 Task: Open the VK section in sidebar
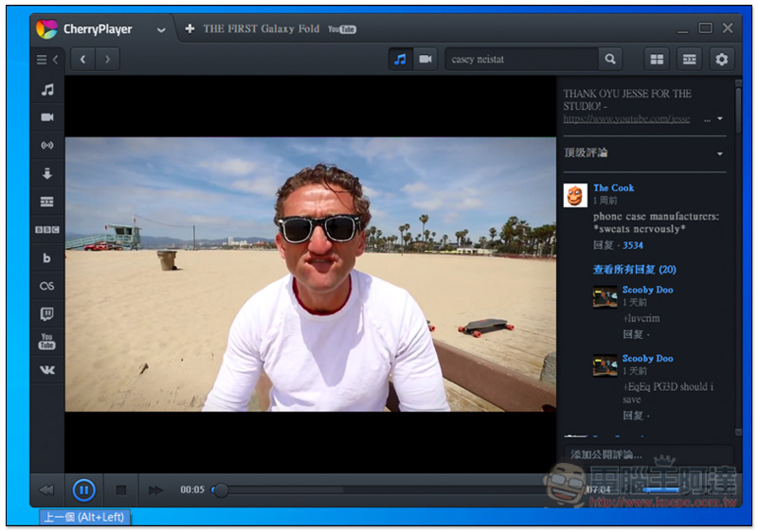[46, 370]
